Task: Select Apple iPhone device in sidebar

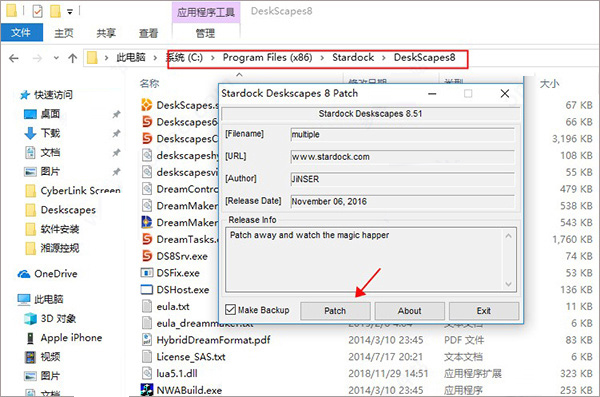Action: point(71,338)
